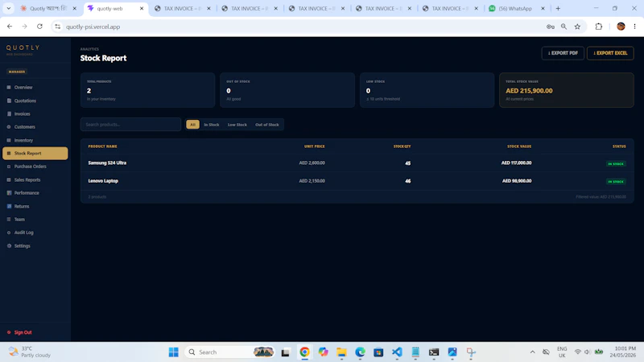Open the Invoices sidebar icon
This screenshot has width=644, height=362.
click(9, 113)
